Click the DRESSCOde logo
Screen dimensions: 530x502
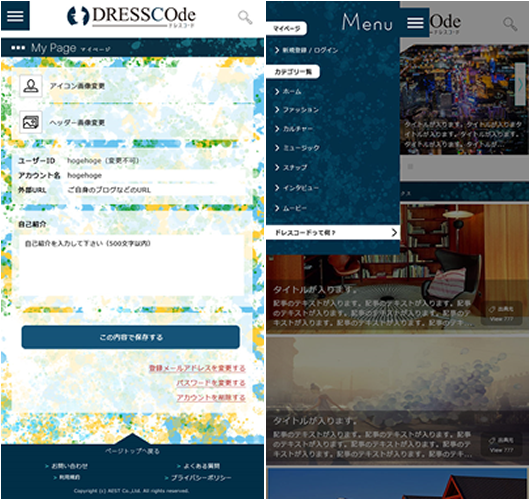(x=131, y=16)
